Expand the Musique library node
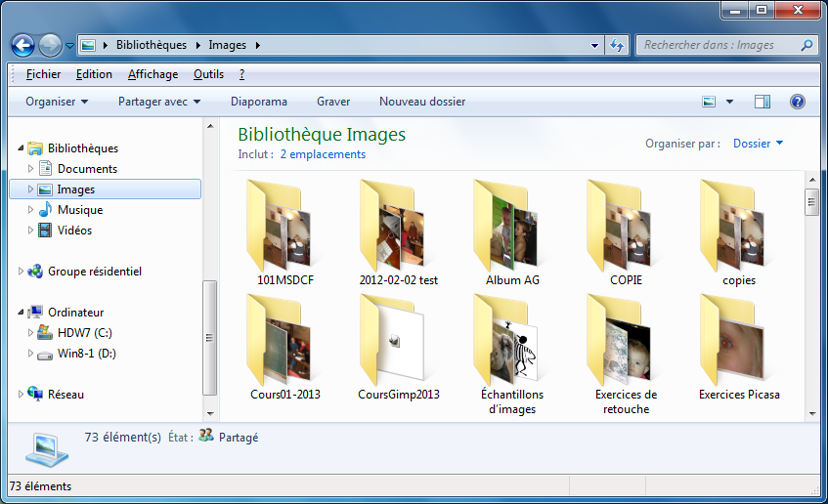 (x=30, y=210)
